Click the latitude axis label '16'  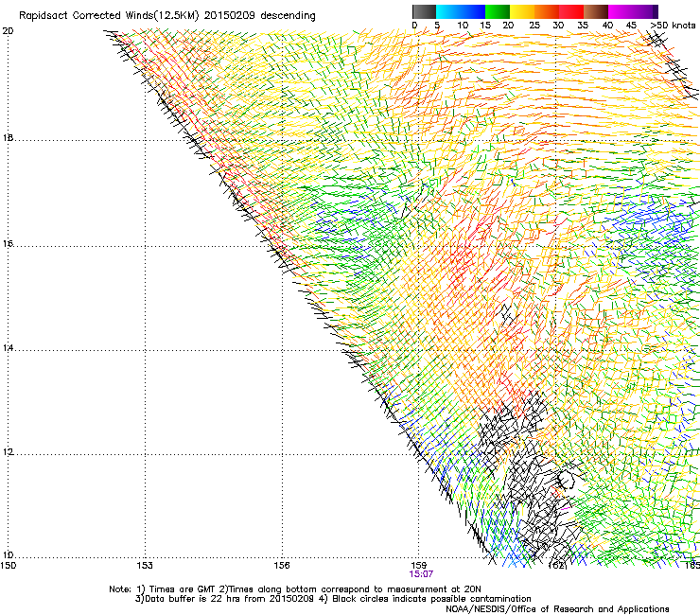coord(8,244)
